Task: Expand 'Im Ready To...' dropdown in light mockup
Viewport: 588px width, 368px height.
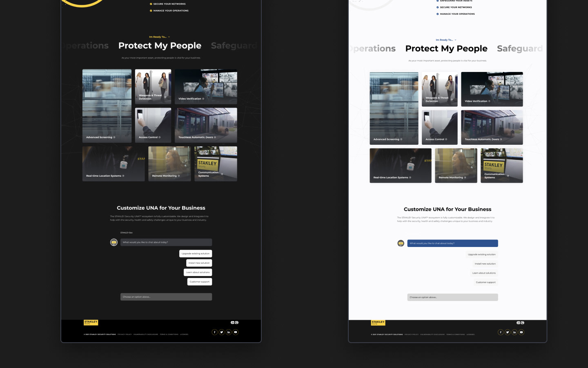Action: [x=446, y=40]
